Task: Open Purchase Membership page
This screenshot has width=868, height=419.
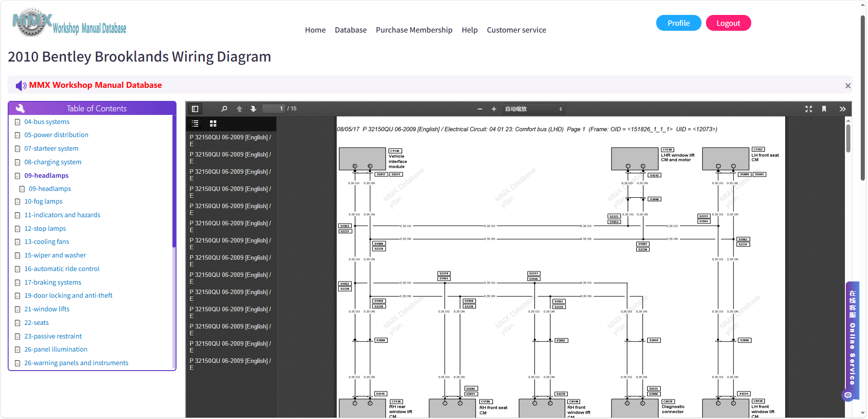Action: click(x=414, y=30)
